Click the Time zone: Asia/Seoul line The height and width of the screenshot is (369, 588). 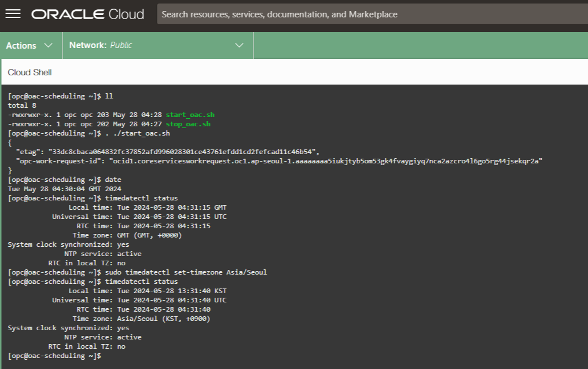click(x=141, y=319)
